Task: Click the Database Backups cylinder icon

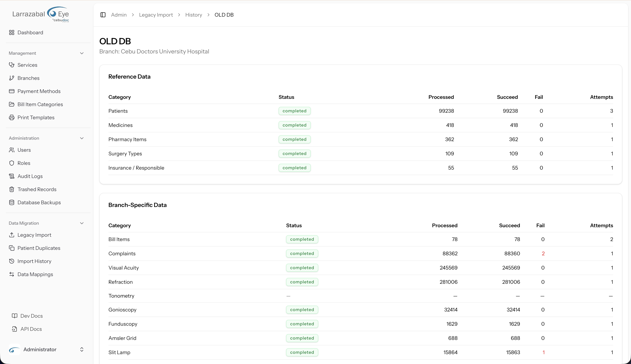Action: (12, 202)
